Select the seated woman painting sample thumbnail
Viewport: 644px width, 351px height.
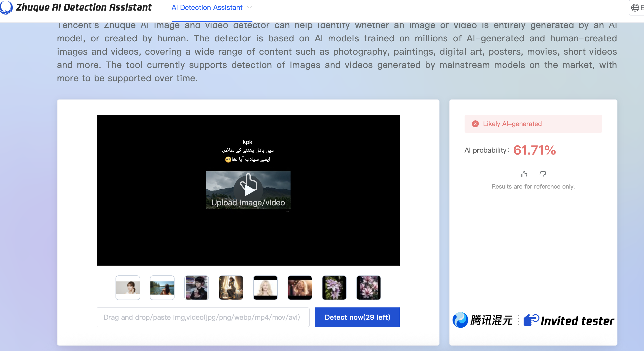(x=231, y=288)
